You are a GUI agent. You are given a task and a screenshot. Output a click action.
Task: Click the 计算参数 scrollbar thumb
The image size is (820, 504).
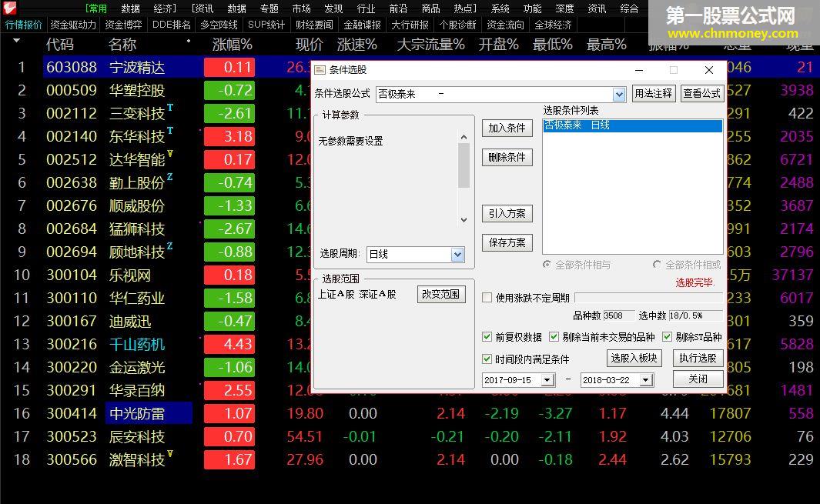464,165
